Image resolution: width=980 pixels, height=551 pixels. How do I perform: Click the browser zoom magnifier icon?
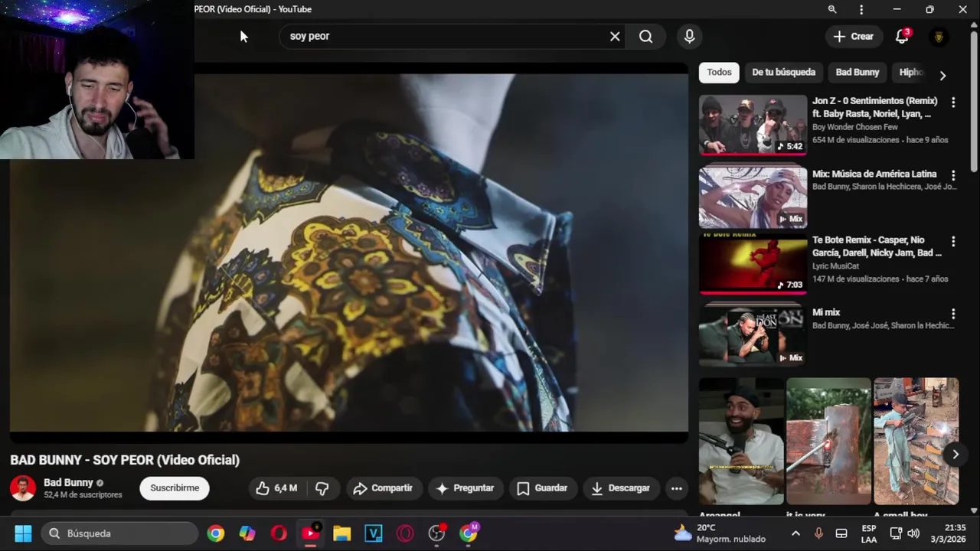pos(832,9)
